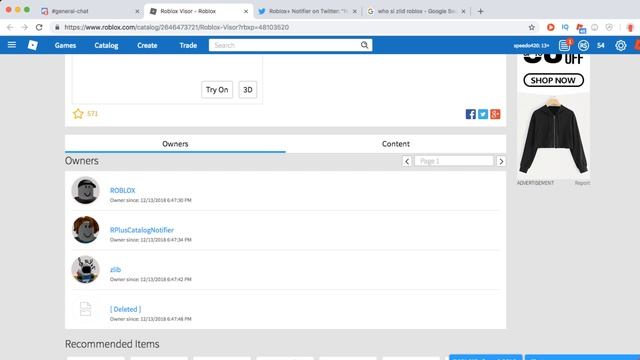Open the RPlusCatalogNotifier profile link

coord(142,230)
